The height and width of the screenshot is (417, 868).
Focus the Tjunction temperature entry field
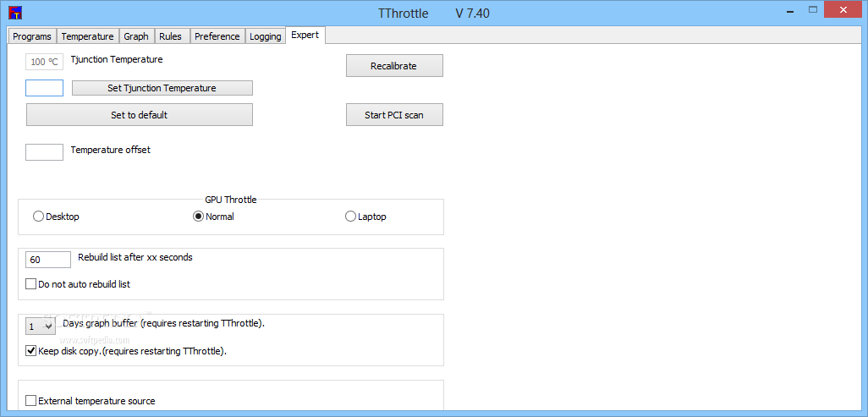click(x=44, y=88)
